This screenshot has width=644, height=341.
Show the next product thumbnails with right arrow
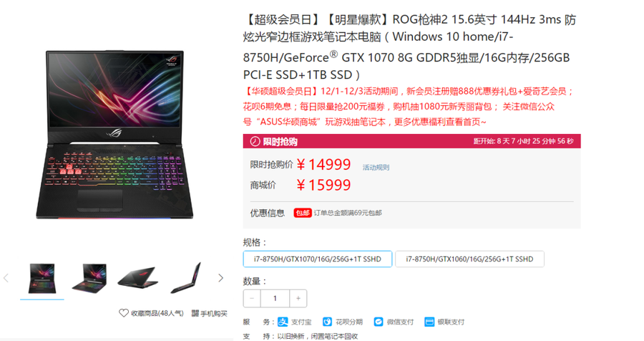pyautogui.click(x=220, y=278)
